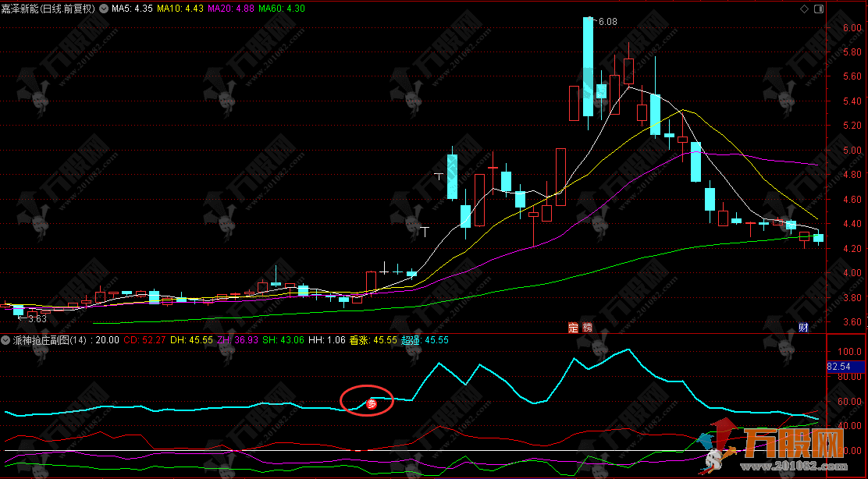This screenshot has height=479, width=868.
Task: Select the green MA60 label
Action: point(280,9)
